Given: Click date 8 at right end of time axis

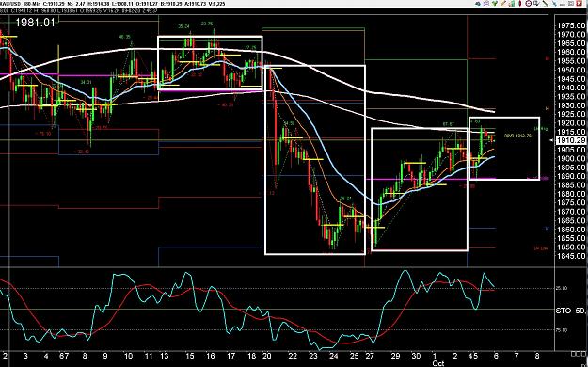Looking at the screenshot, I should coord(537,356).
